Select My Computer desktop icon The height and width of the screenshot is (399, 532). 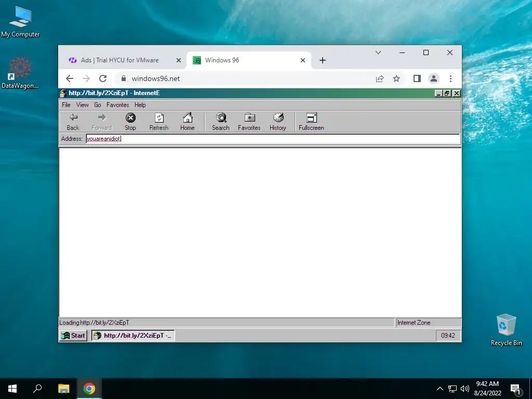pyautogui.click(x=20, y=22)
